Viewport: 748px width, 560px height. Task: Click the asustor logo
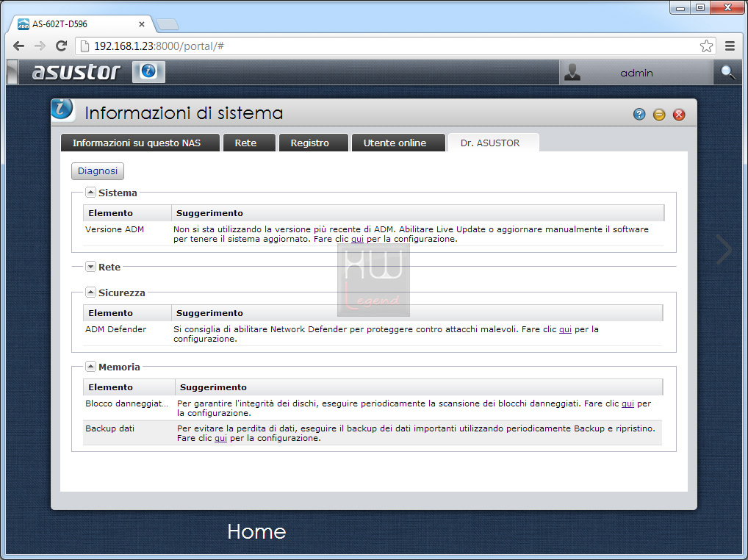tap(76, 72)
